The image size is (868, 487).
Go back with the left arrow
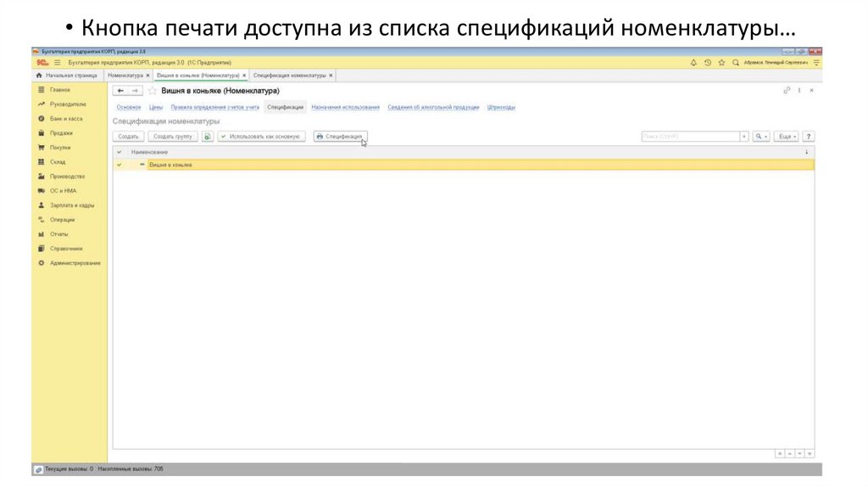click(121, 91)
